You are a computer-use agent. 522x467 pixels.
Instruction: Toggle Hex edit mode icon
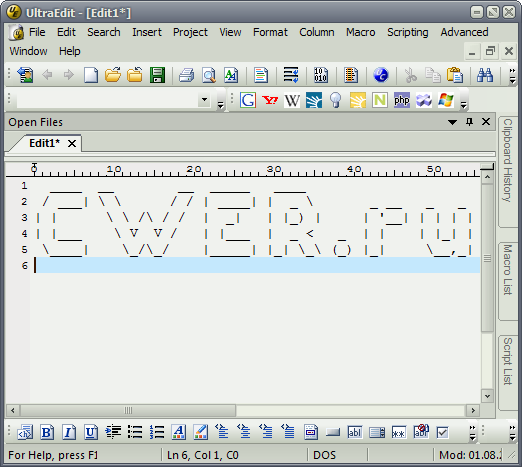coord(321,75)
